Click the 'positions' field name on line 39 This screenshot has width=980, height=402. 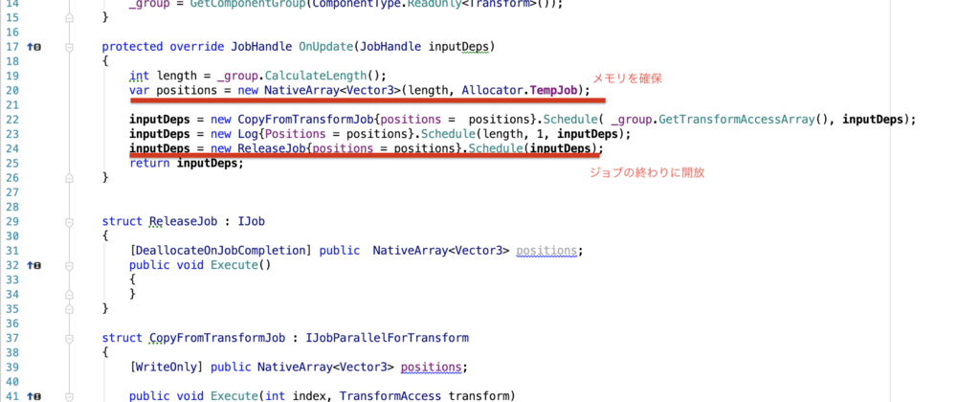(x=432, y=367)
